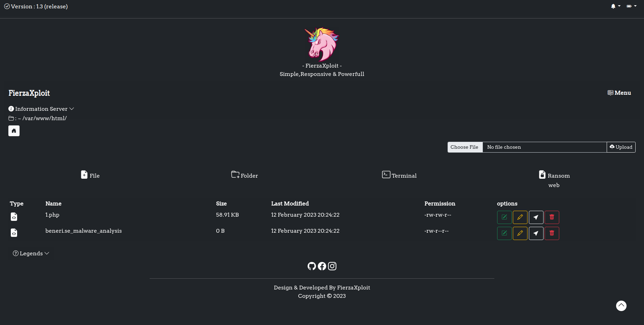Open beneri.se_malware_analysis file name

(x=83, y=231)
